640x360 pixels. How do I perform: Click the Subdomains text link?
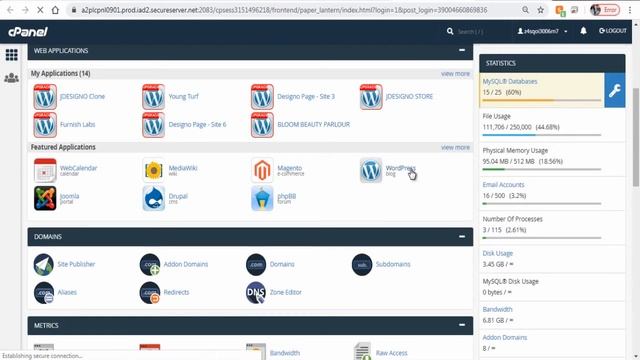(x=393, y=264)
